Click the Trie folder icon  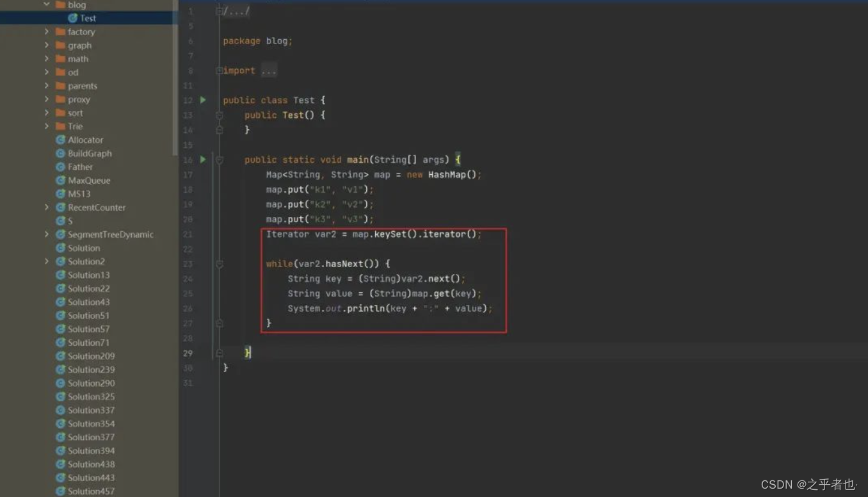click(x=60, y=126)
